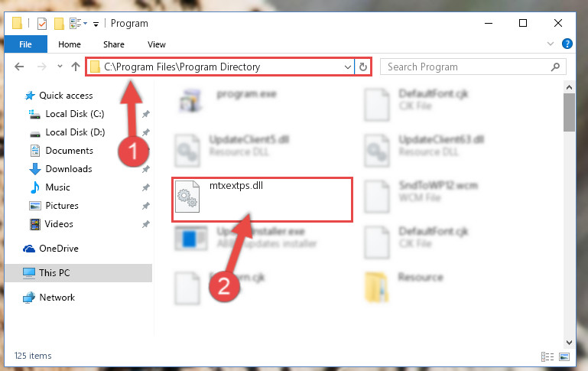This screenshot has height=371, width=588.
Task: Click the Properties quick access icon
Action: (x=42, y=24)
